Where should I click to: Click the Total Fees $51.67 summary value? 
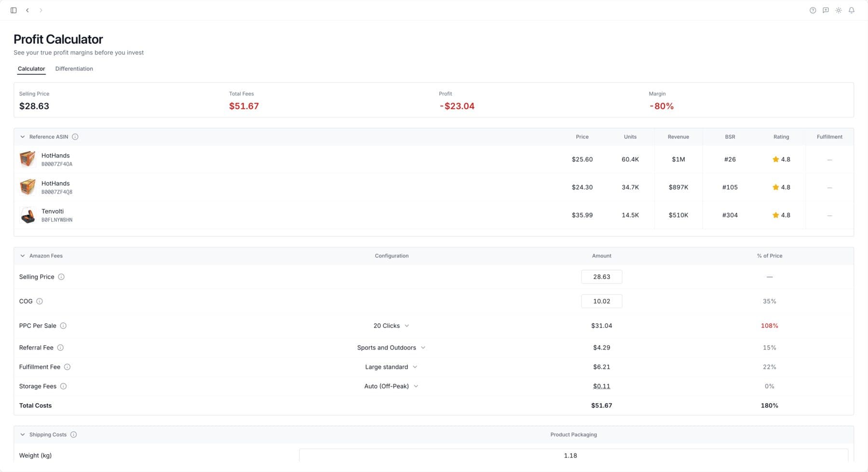[x=244, y=106]
